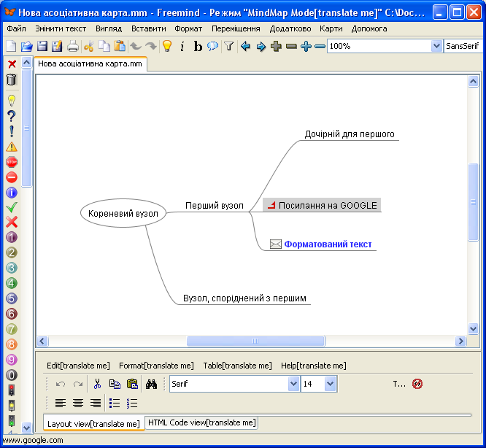Add priority 1 icon to the node

pyautogui.click(x=12, y=237)
